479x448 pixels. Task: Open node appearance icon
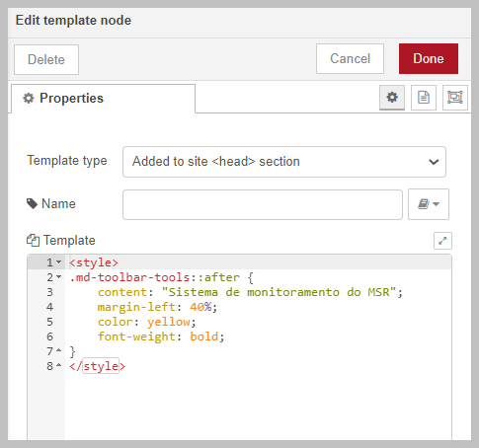(x=455, y=98)
